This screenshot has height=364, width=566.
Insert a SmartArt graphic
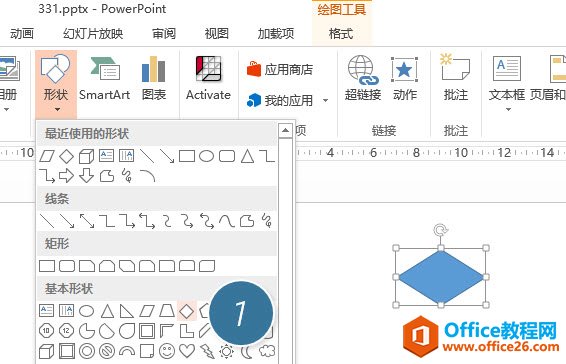click(x=104, y=78)
